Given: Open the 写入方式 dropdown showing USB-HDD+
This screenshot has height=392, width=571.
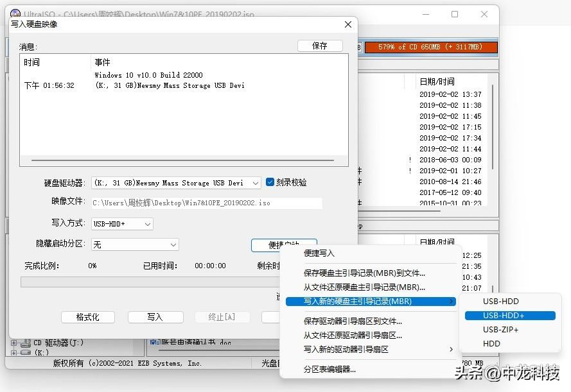Looking at the screenshot, I should [x=146, y=224].
